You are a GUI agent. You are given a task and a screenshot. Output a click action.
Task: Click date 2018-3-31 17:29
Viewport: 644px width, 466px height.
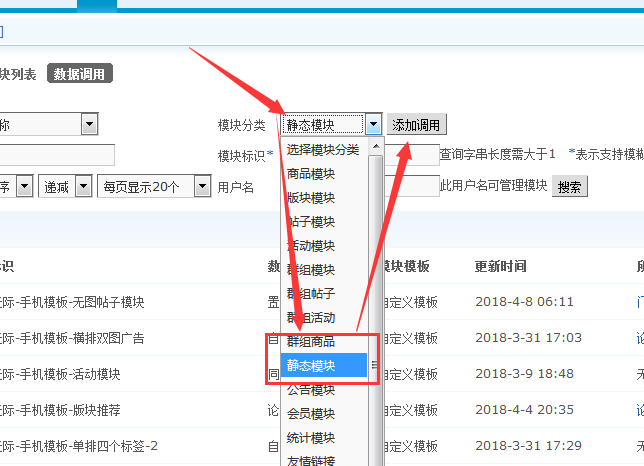click(x=528, y=445)
